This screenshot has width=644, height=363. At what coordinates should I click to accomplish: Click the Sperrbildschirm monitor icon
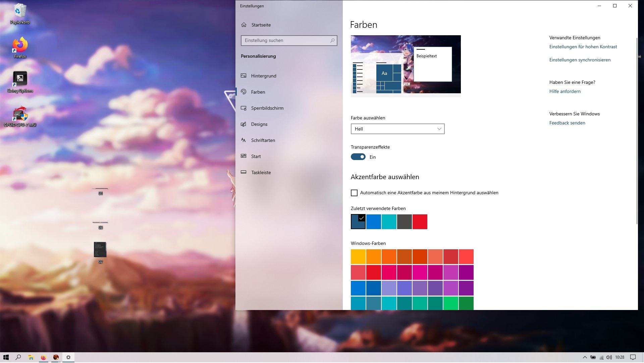pos(244,108)
